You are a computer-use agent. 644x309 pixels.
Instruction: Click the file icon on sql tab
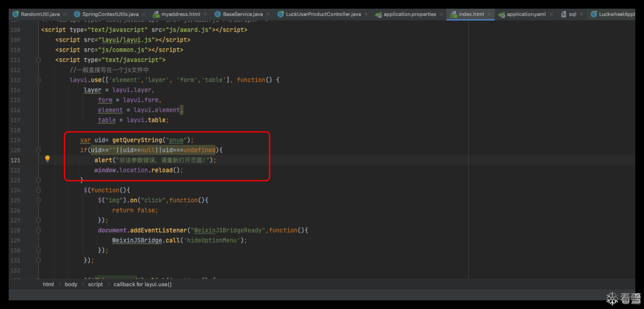click(563, 14)
